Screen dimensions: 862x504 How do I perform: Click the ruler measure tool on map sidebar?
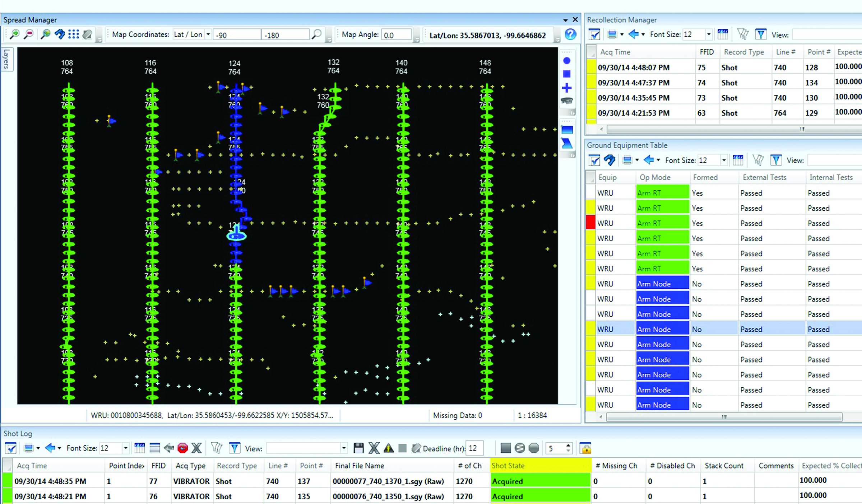(567, 101)
